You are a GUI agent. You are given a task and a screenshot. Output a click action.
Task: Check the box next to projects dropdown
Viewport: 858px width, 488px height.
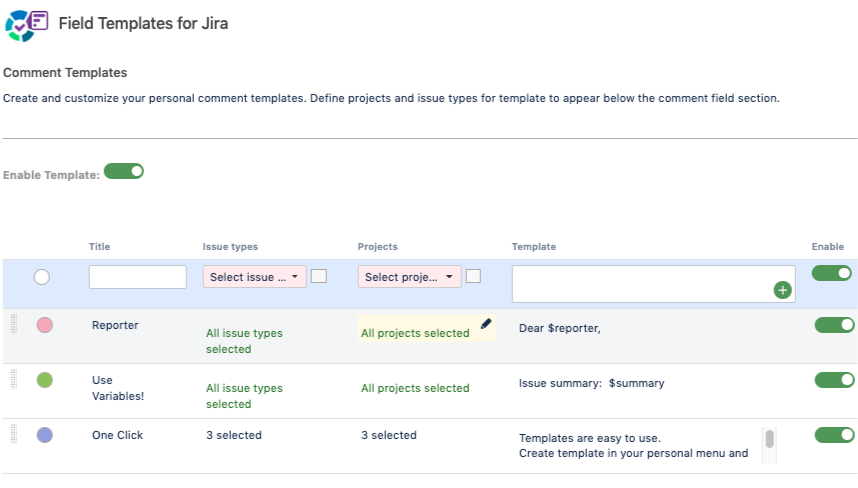click(474, 276)
